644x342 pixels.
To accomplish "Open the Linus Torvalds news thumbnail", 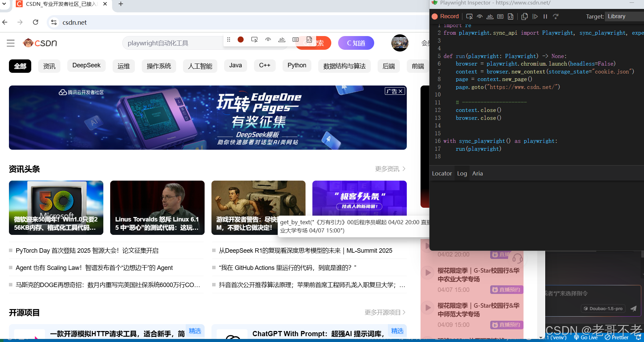I will 157,208.
